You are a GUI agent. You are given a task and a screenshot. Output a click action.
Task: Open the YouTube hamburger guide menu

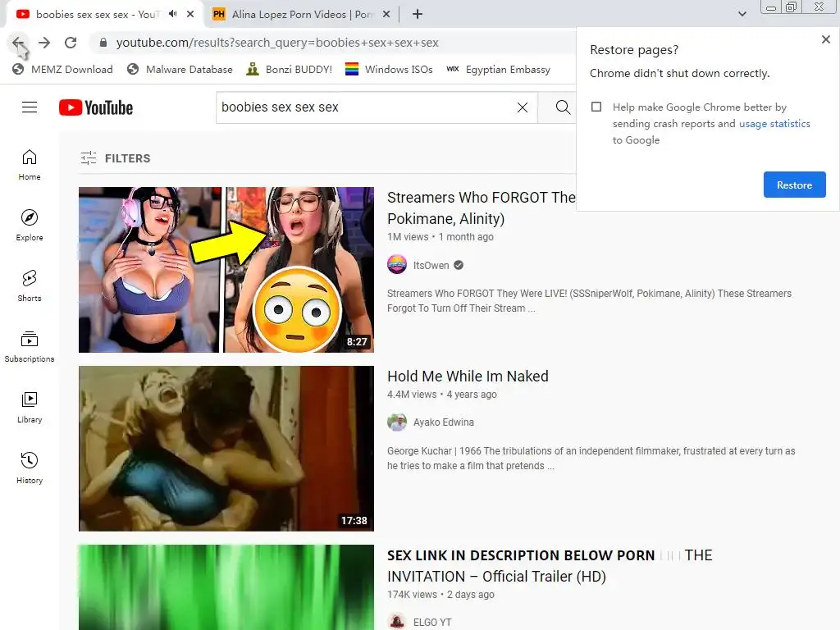(30, 107)
